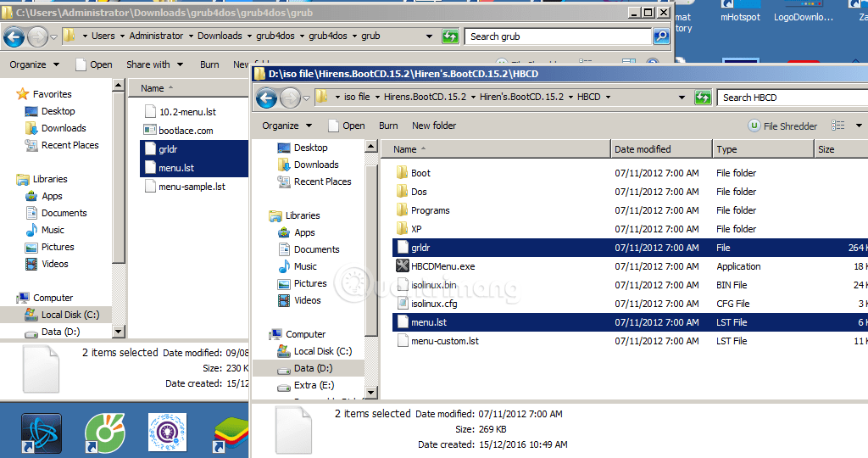Screen dimensions: 868x458
Task: Open recent pages dropdown in HBCD window
Action: click(306, 98)
